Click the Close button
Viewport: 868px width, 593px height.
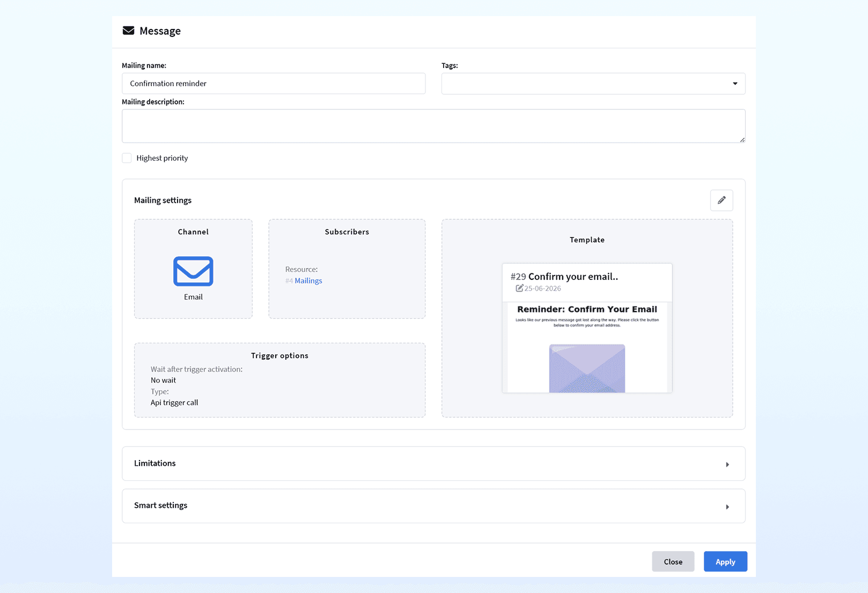(x=673, y=561)
